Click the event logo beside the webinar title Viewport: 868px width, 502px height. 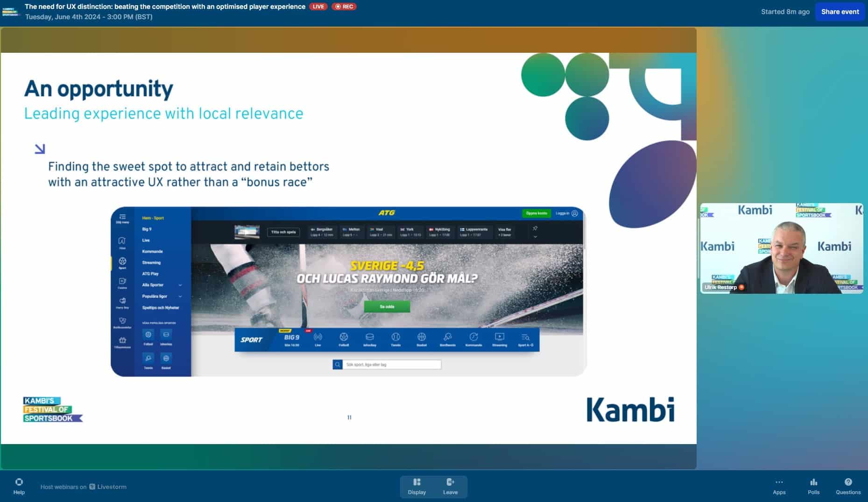(11, 12)
